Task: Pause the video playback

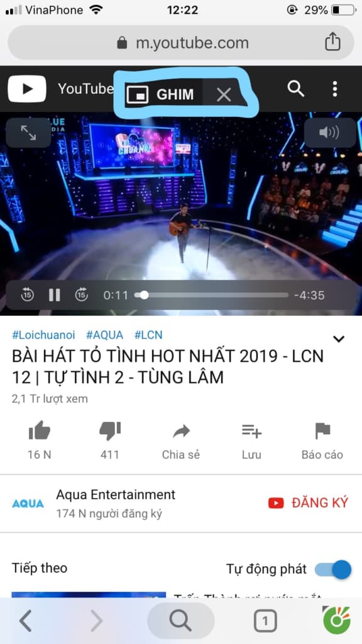Action: pyautogui.click(x=55, y=295)
